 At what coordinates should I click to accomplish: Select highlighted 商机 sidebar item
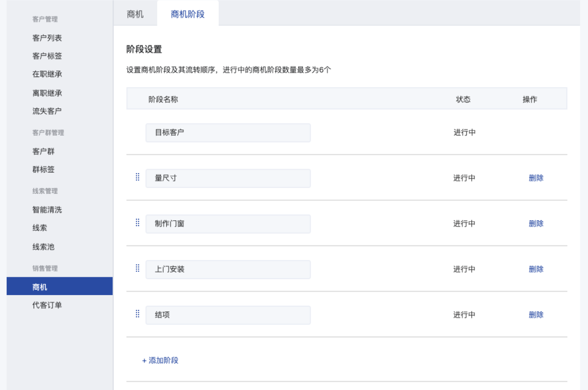[x=60, y=286]
